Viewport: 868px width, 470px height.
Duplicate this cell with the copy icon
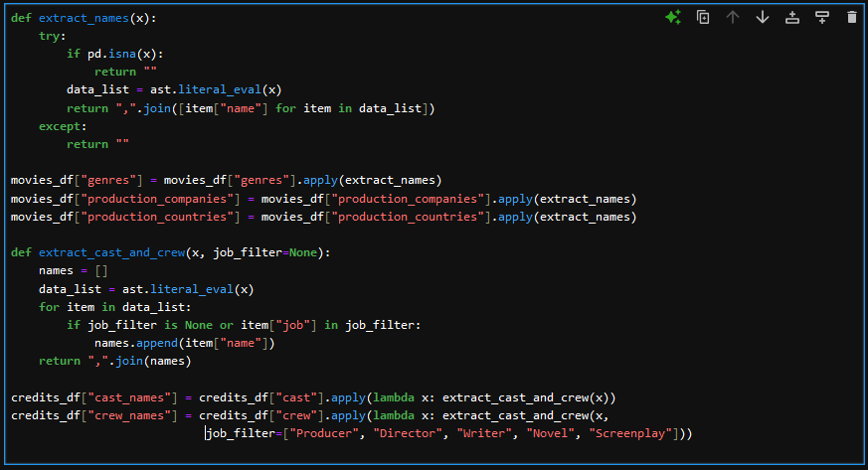(703, 17)
